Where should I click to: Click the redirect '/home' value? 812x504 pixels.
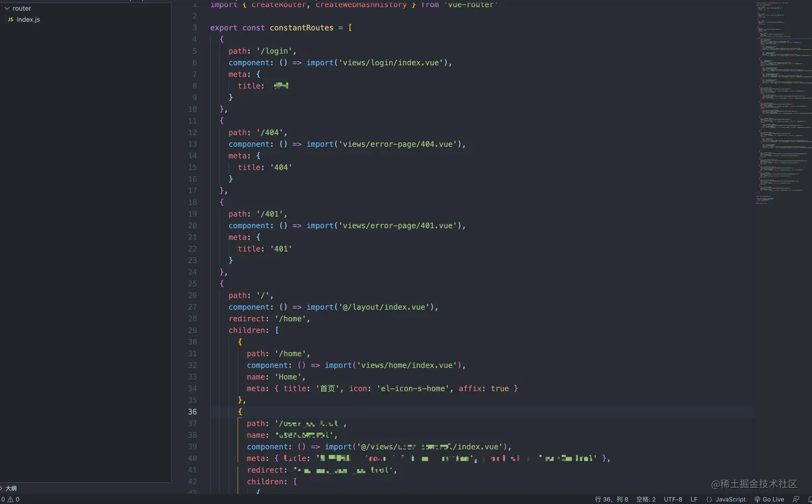(290, 319)
